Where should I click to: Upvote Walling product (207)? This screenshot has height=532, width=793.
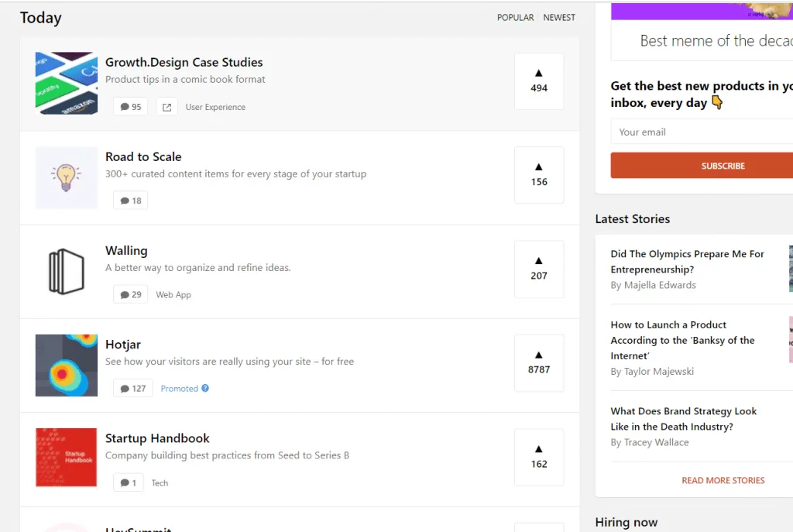(x=539, y=269)
